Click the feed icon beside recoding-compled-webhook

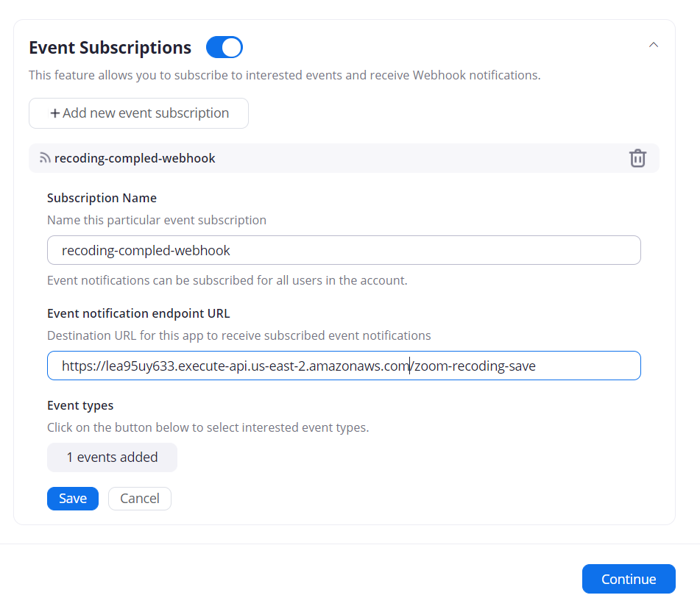point(45,158)
